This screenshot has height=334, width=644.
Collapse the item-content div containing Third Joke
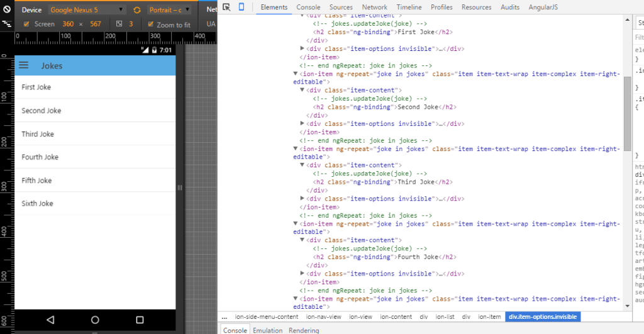[303, 165]
